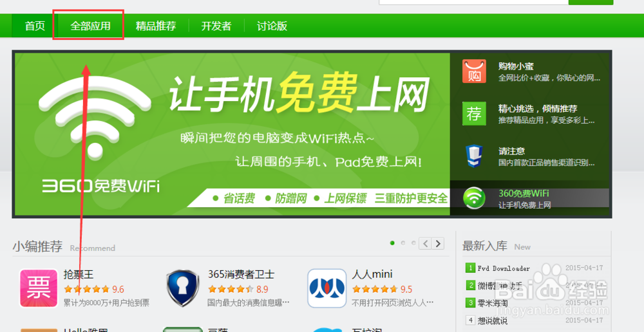This screenshot has width=644, height=332.
Task: Click the large WiFi logo on the banner
Action: tap(95, 119)
